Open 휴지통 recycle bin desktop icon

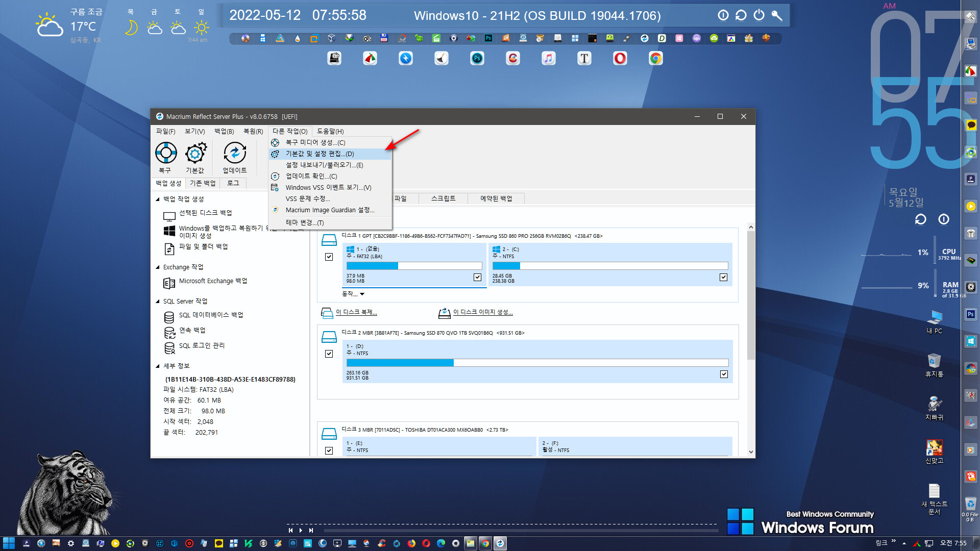coord(935,365)
